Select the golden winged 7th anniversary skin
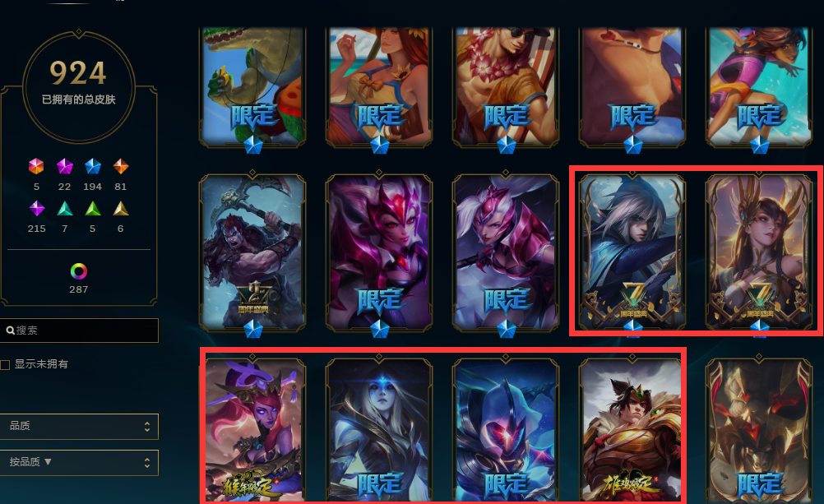This screenshot has width=824, height=504. pyautogui.click(x=759, y=252)
